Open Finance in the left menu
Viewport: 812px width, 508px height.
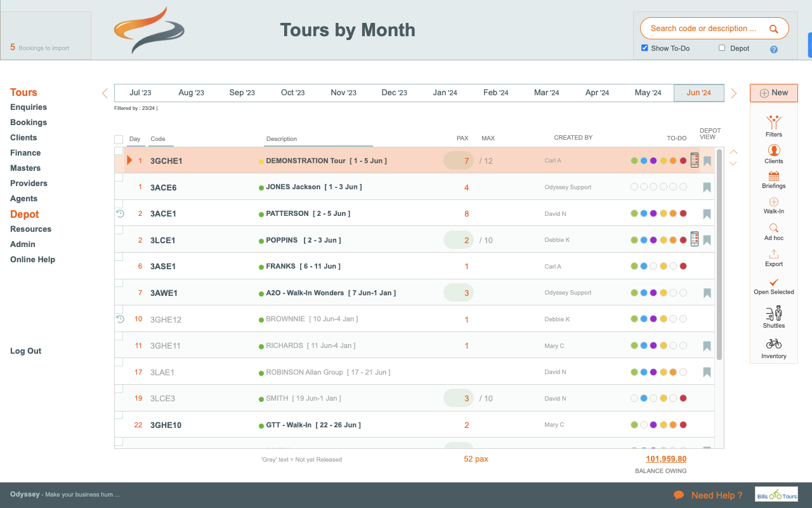(x=25, y=153)
